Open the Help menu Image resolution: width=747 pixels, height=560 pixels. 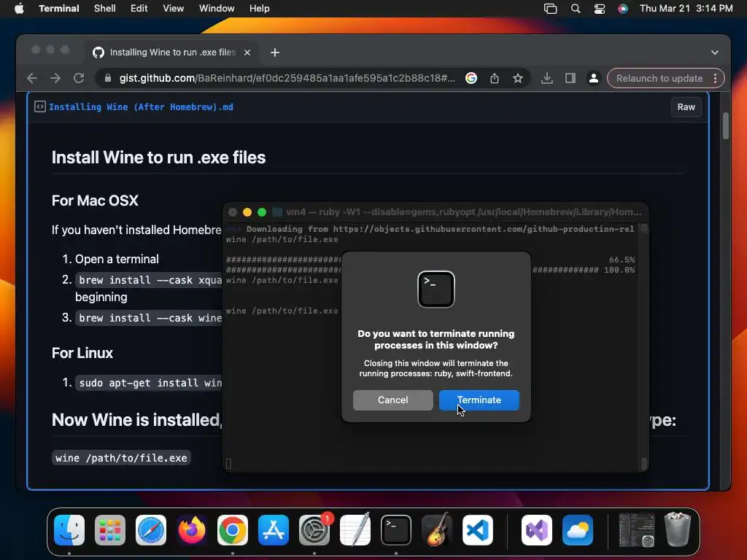click(260, 9)
